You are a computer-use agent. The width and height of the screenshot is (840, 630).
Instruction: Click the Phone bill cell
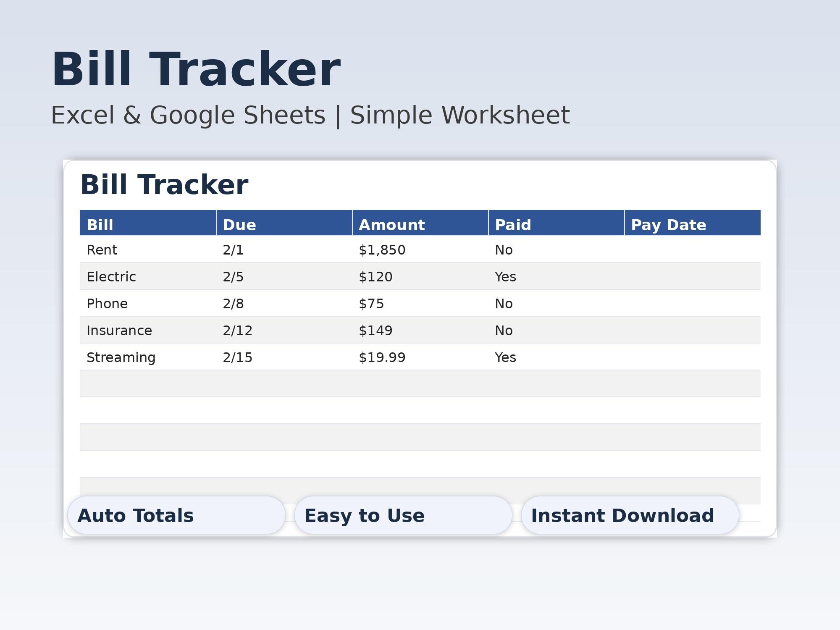click(148, 303)
